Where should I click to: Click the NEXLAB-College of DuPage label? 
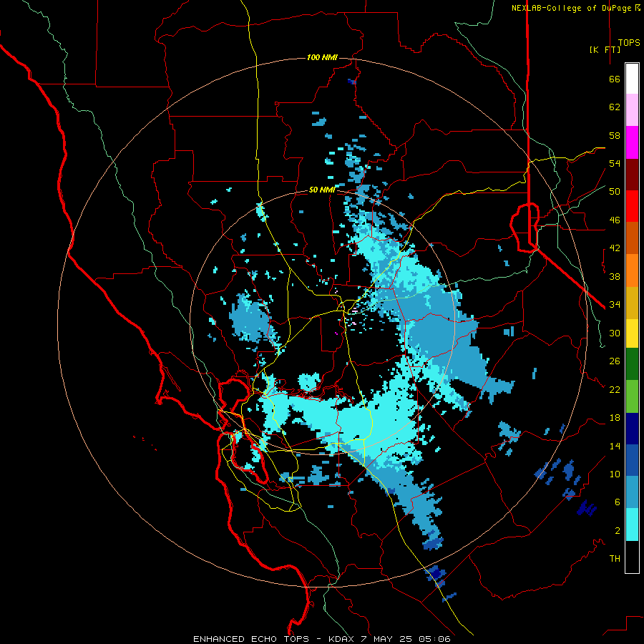[575, 8]
